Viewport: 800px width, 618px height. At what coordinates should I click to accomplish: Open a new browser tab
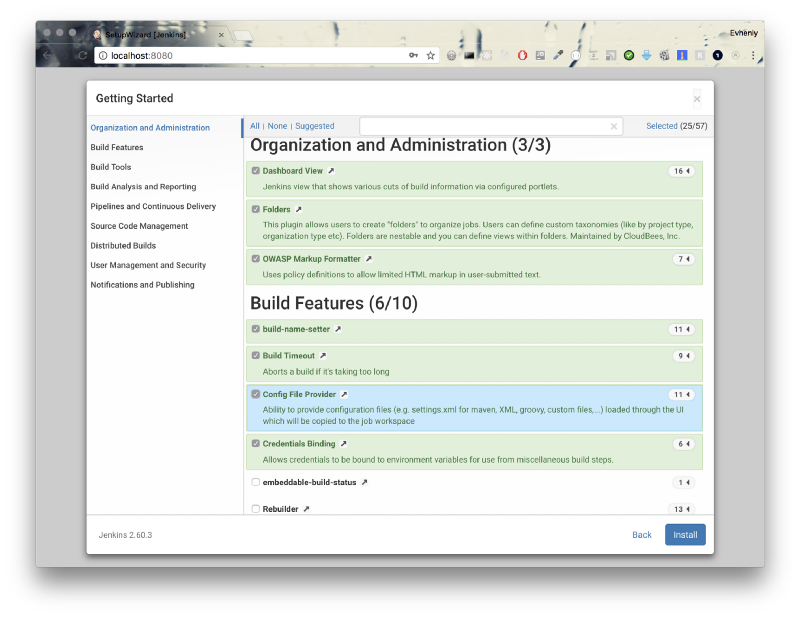click(x=243, y=36)
